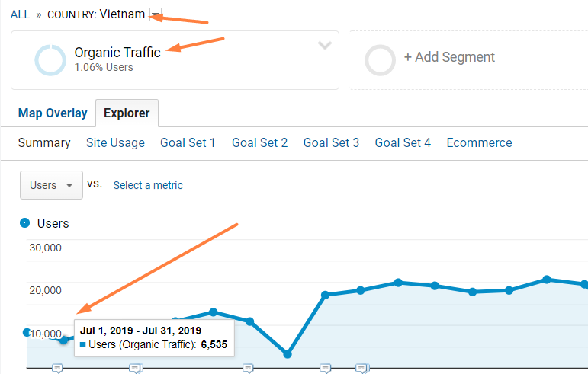This screenshot has height=374, width=588.
Task: Click the rightmost annotation bubble icon
Action: pos(362,369)
